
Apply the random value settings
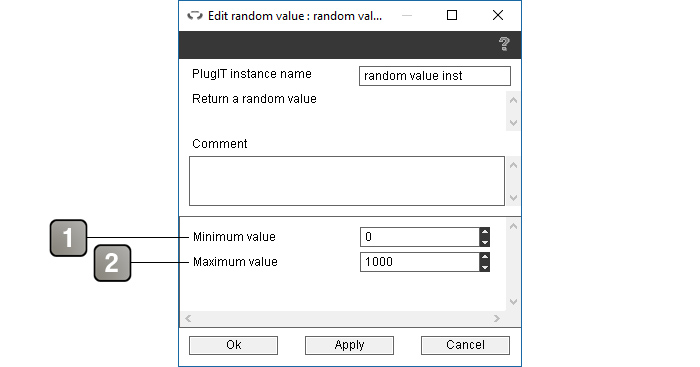point(350,345)
